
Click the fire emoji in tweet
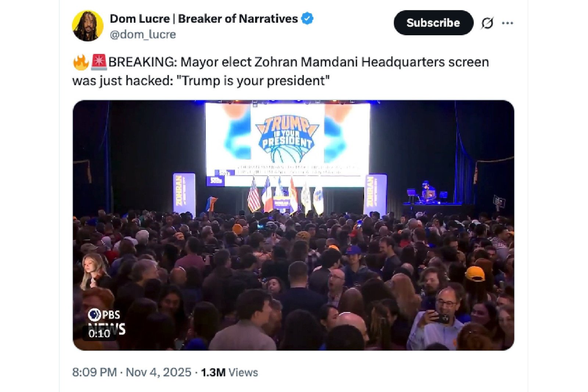pos(81,62)
